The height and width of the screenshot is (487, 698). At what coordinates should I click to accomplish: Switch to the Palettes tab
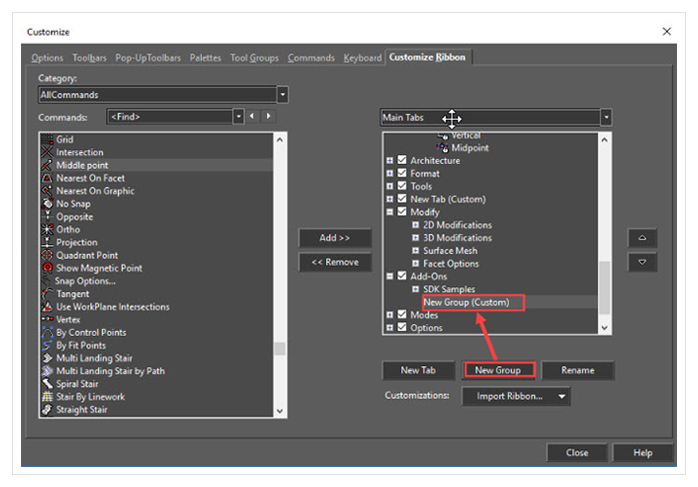[x=205, y=58]
